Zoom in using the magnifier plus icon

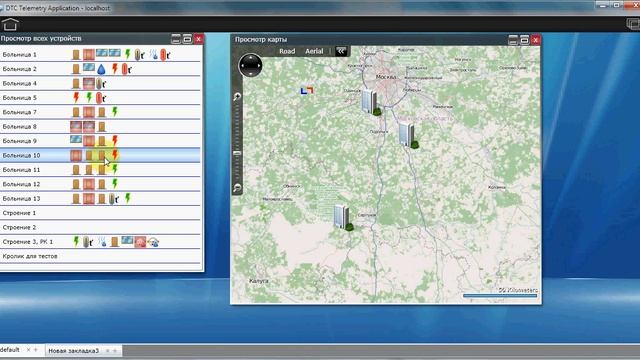click(237, 97)
